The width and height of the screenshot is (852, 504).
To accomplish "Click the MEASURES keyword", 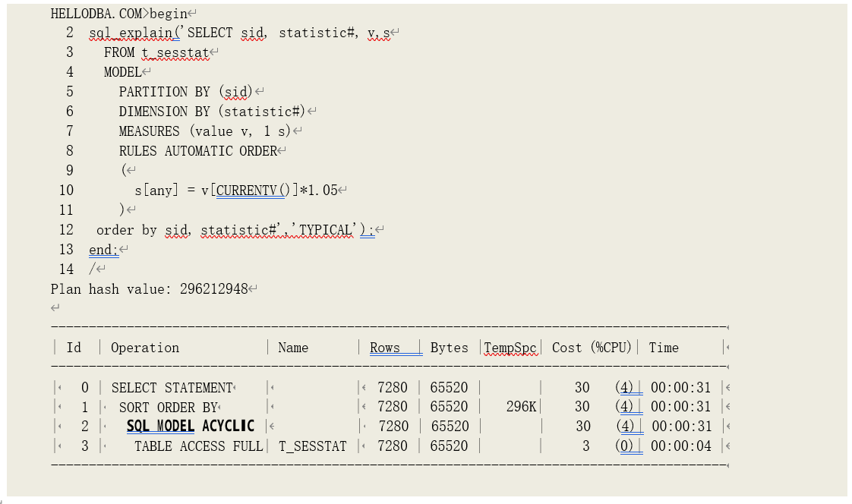I will (149, 131).
